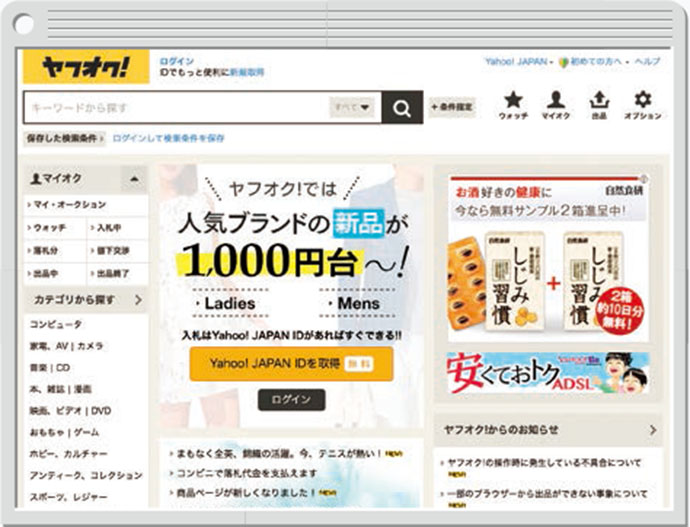
Task: Open コンビニで落札代金を支払えます item
Action: click(246, 473)
